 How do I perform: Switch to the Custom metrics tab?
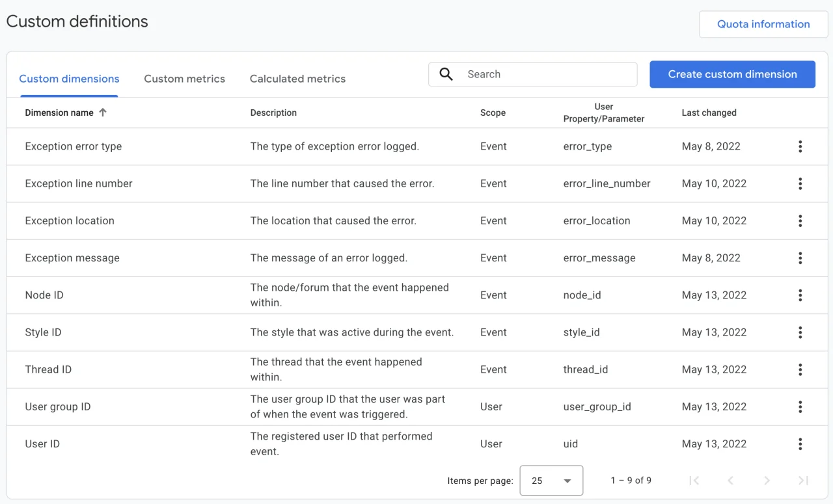click(x=184, y=79)
